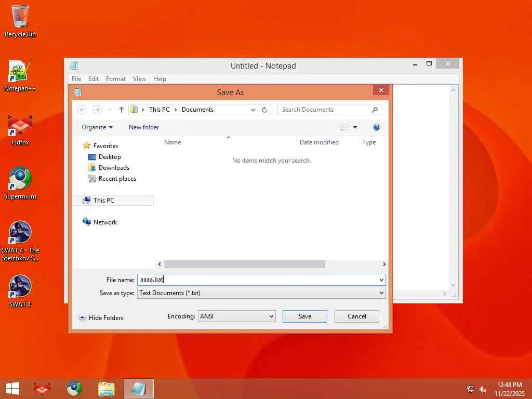The height and width of the screenshot is (399, 532).
Task: Select SWAT 4 - The Stetchkov S... shortcut
Action: tap(20, 241)
